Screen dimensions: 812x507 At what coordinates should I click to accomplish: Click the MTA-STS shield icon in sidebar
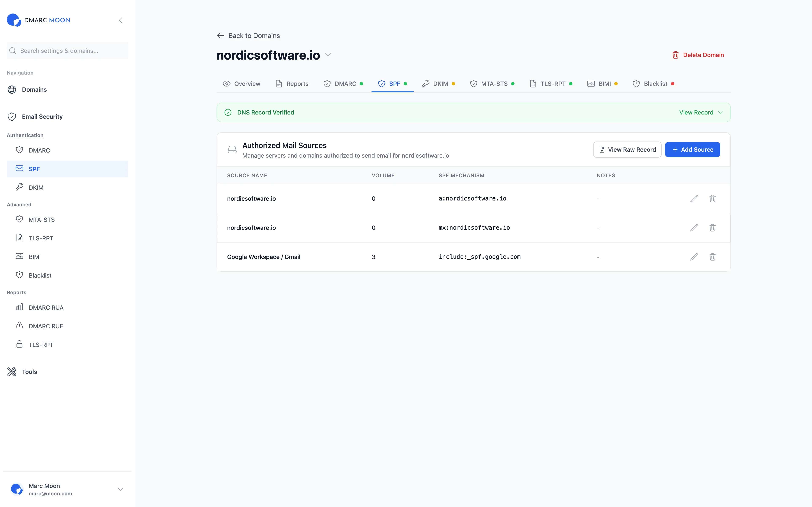pyautogui.click(x=19, y=219)
